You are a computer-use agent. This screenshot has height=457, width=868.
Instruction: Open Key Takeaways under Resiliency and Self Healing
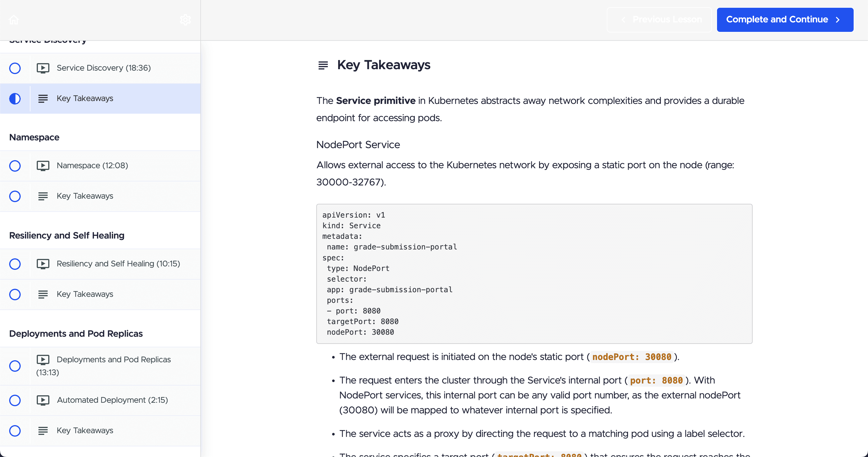click(100, 294)
